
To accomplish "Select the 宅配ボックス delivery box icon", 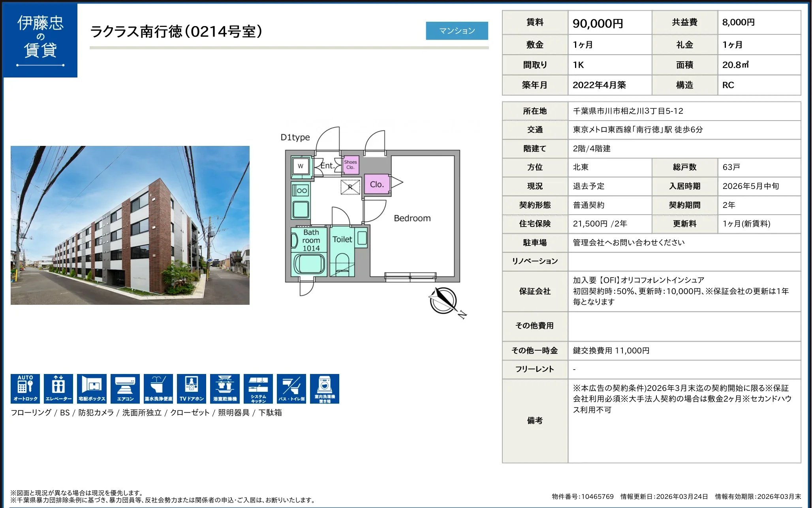I will point(92,388).
